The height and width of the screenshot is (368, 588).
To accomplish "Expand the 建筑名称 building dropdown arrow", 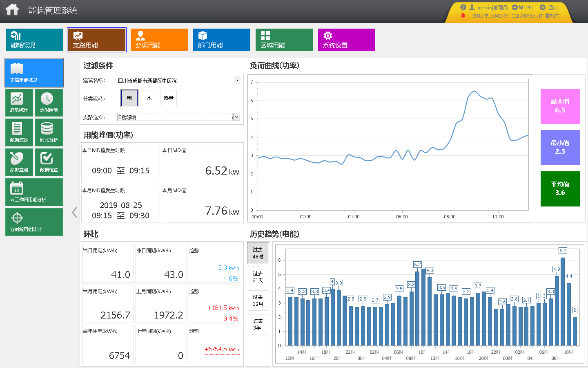I will tap(237, 80).
